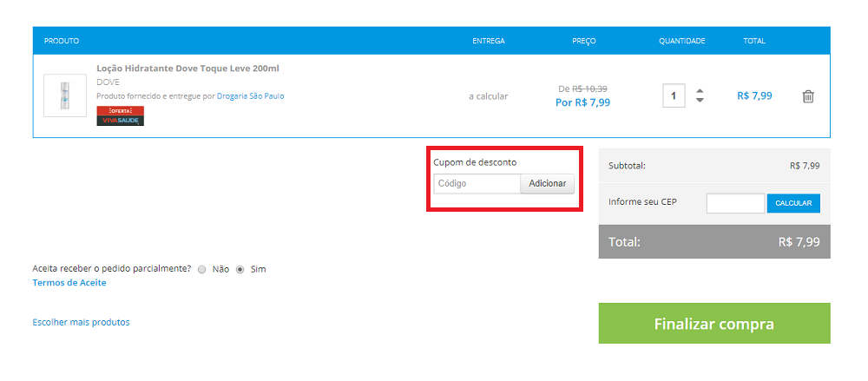Screen dimensions: 868x381
Task: Click the green Finalizar compra button
Action: click(x=713, y=324)
